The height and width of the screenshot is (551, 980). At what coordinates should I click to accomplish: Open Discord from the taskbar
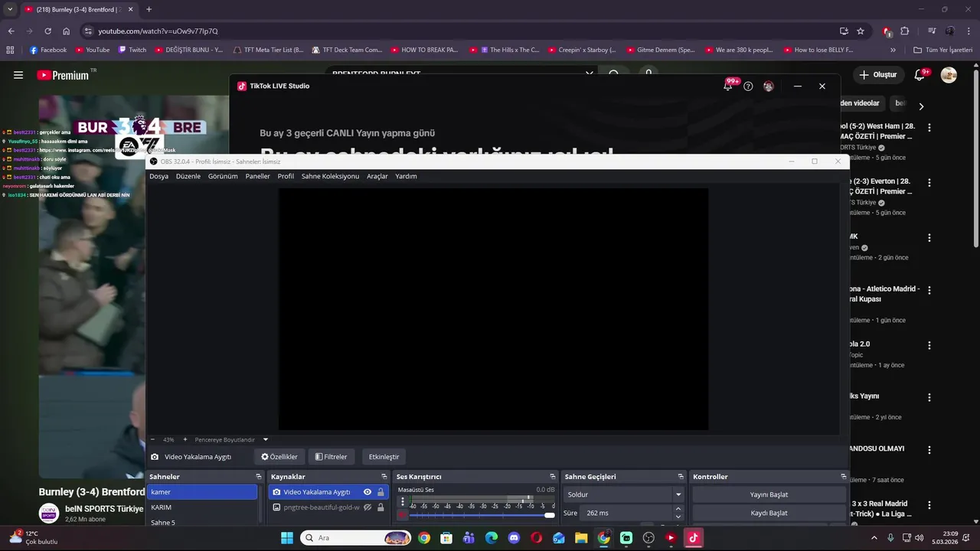(x=514, y=538)
